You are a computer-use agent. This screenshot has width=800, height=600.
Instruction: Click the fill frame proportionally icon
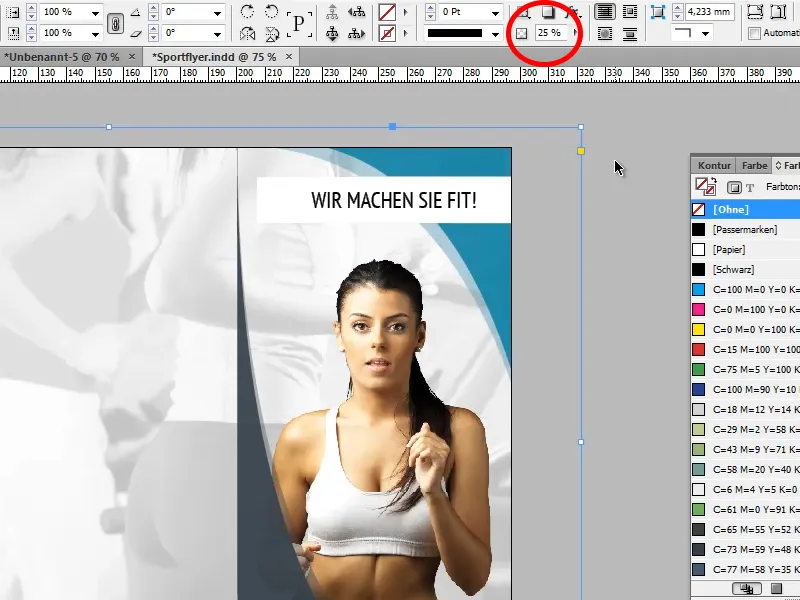pos(755,11)
